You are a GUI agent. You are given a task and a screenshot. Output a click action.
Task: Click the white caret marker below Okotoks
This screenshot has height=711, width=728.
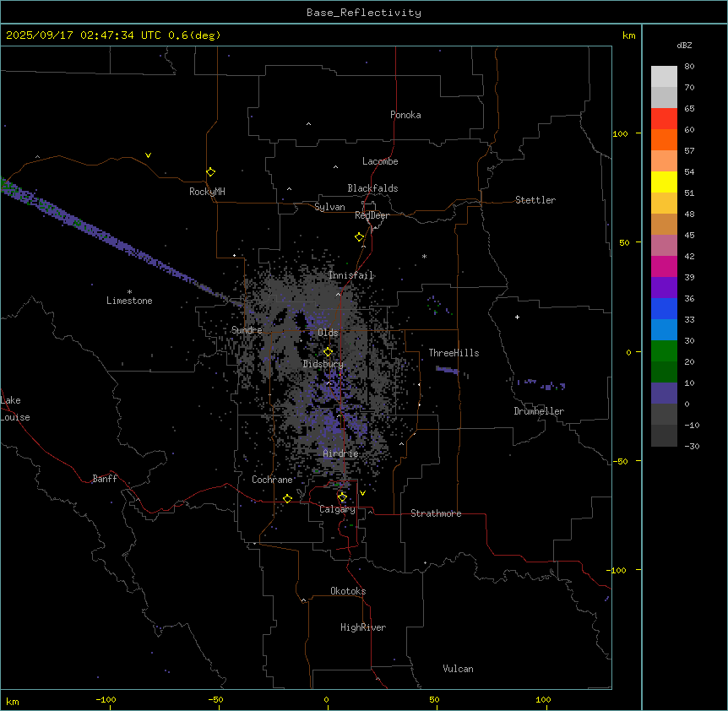point(303,600)
